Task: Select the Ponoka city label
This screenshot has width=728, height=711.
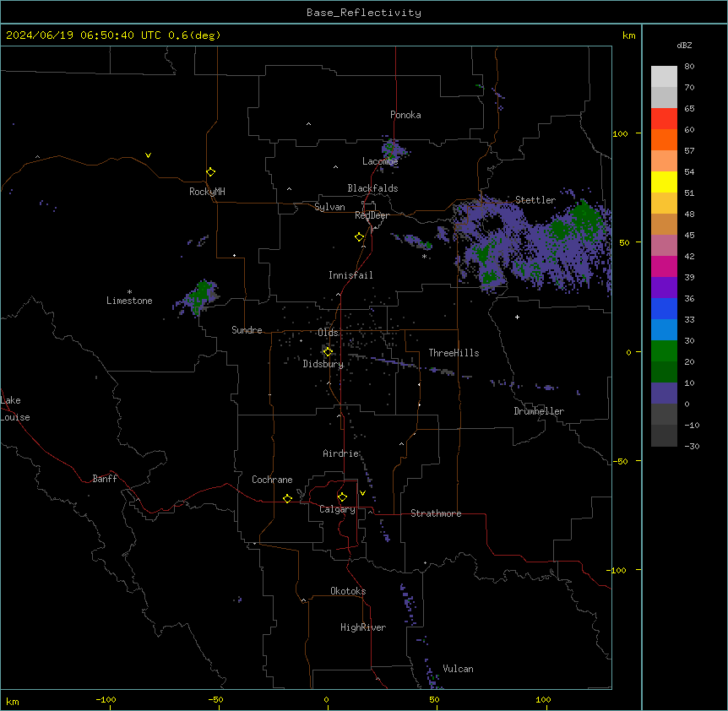Action: pyautogui.click(x=405, y=115)
